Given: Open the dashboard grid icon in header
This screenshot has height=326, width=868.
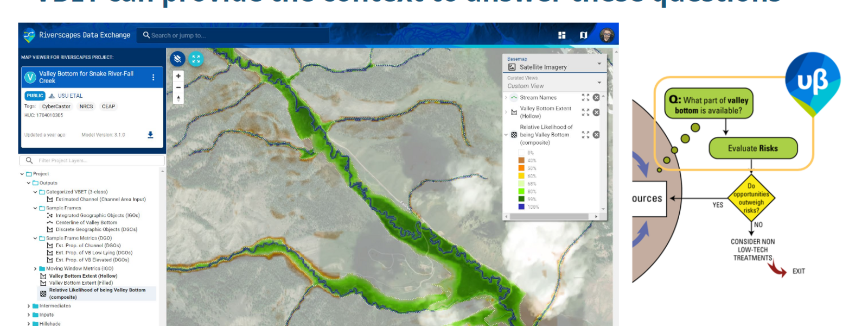Looking at the screenshot, I should click(x=561, y=35).
